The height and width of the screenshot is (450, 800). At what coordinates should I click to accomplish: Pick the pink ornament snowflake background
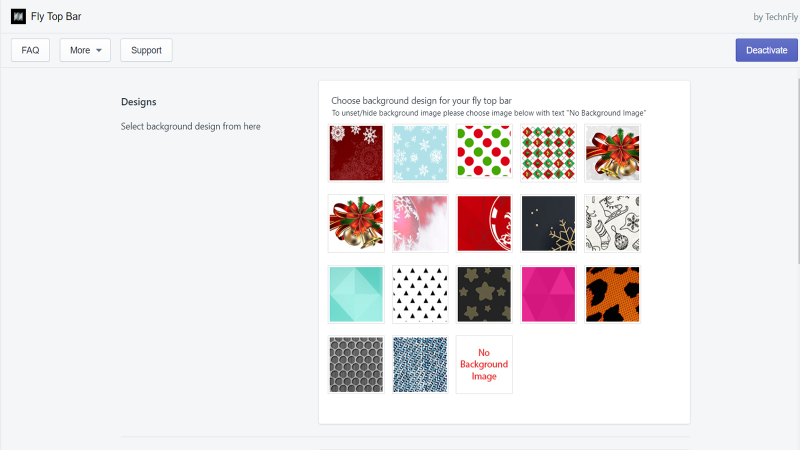click(420, 223)
